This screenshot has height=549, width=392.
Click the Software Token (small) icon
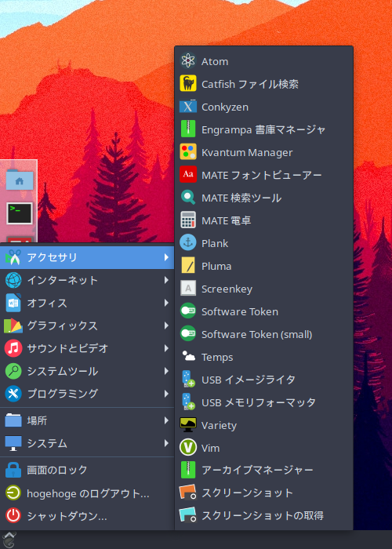[188, 334]
